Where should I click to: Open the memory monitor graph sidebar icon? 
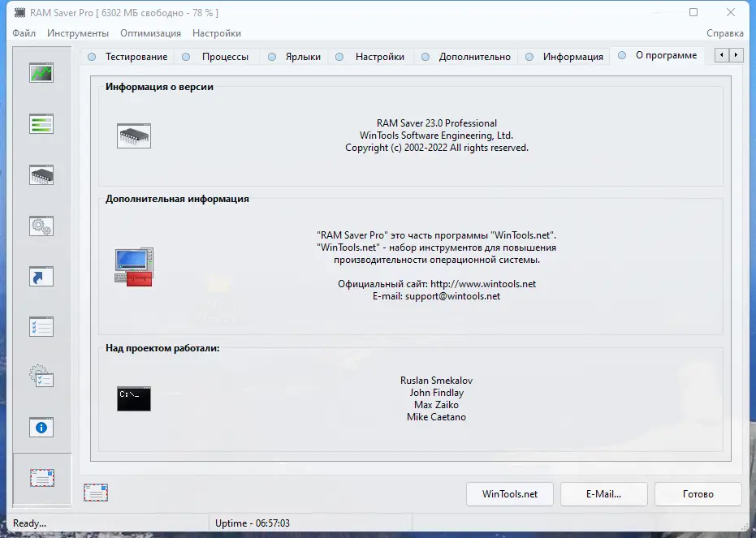(41, 73)
